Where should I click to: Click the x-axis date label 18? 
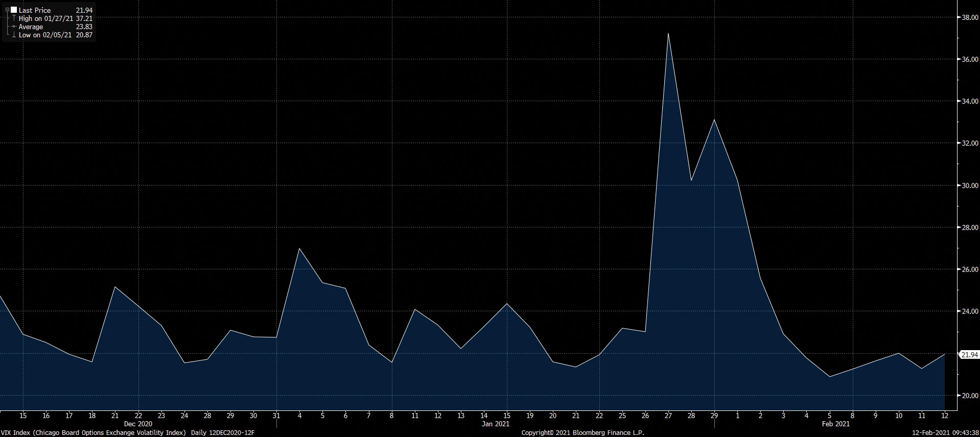[x=92, y=416]
